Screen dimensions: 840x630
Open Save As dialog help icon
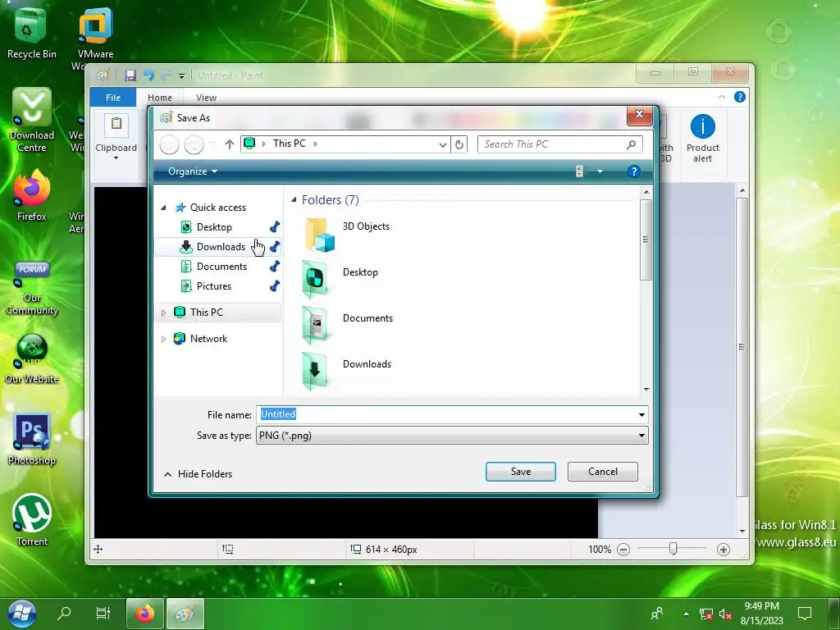coord(633,171)
